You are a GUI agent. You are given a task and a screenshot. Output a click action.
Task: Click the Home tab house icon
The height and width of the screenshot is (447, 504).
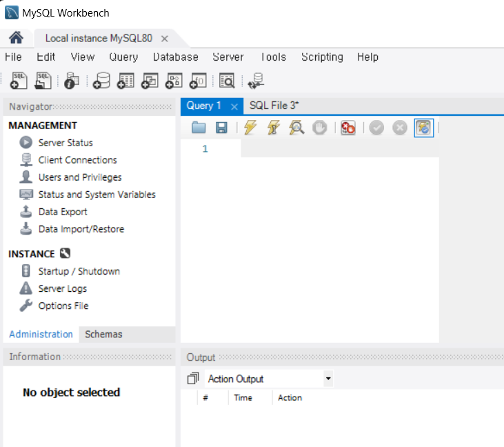click(16, 38)
